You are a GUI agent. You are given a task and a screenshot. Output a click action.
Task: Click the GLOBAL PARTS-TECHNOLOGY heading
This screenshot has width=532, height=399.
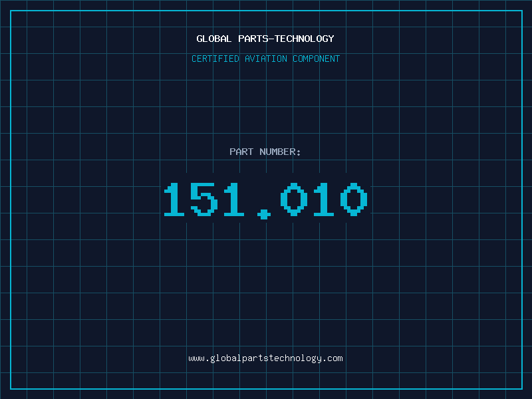click(x=265, y=39)
